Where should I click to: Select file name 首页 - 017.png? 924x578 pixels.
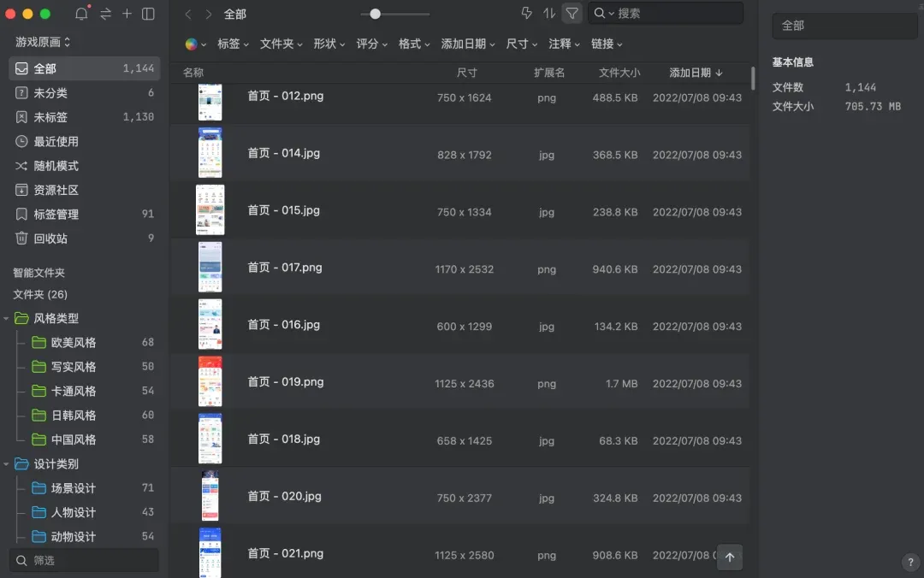(x=285, y=268)
